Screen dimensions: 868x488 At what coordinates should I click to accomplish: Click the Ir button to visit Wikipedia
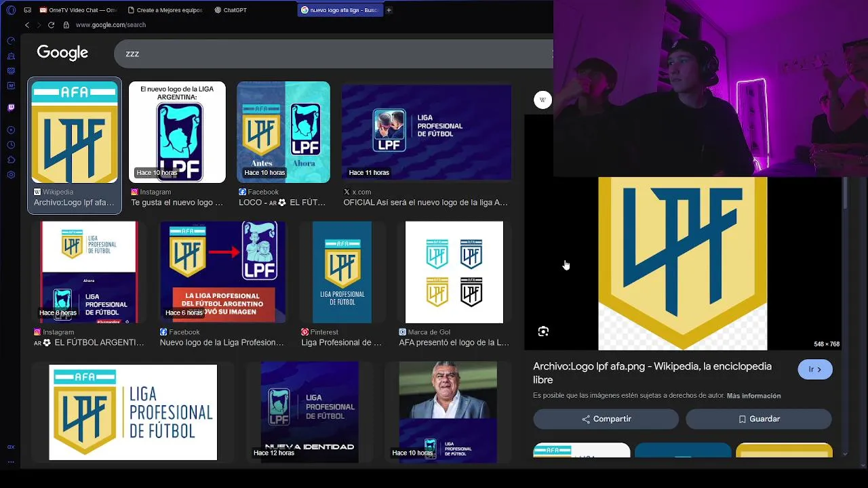[815, 369]
